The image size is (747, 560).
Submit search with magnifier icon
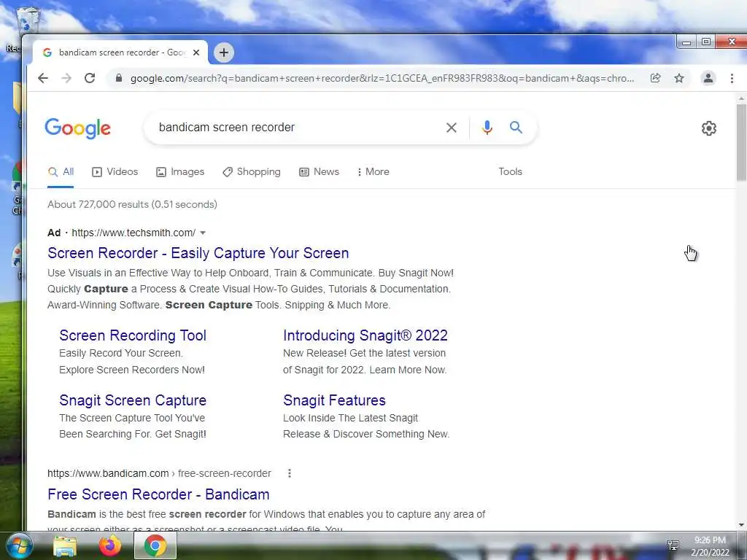pyautogui.click(x=516, y=127)
